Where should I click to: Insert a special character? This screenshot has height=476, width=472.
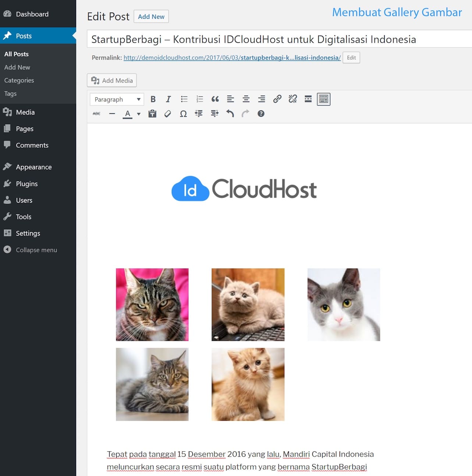[x=183, y=114]
